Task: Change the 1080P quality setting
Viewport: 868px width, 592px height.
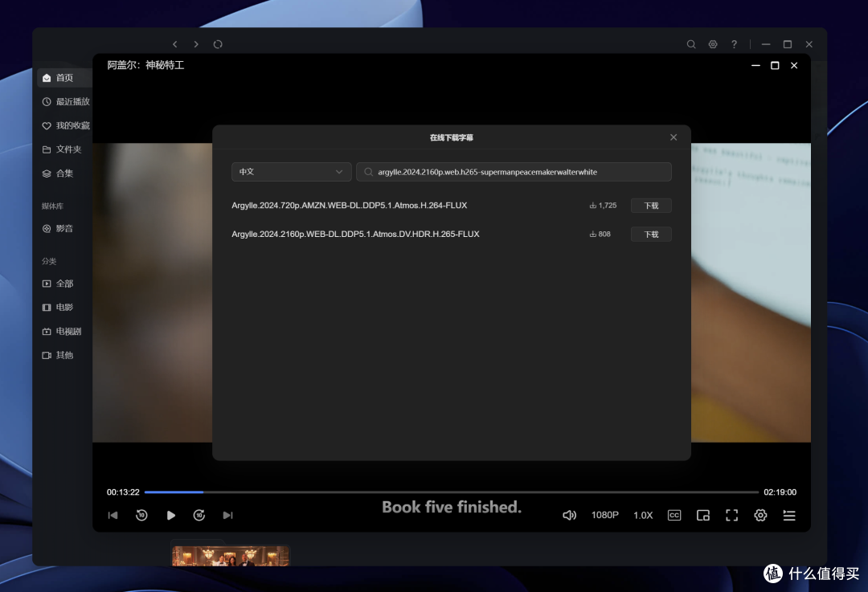Action: coord(604,515)
